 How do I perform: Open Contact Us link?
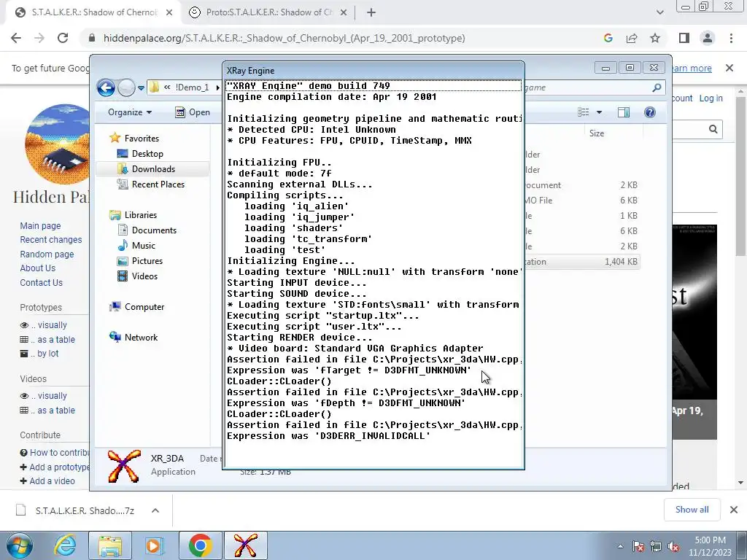coord(41,282)
